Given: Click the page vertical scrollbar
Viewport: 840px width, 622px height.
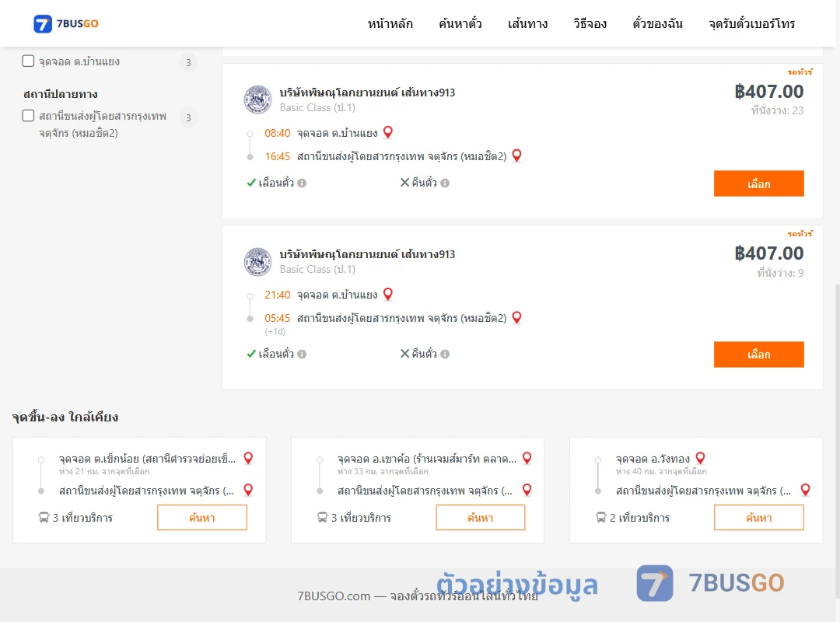Looking at the screenshot, I should click(837, 439).
